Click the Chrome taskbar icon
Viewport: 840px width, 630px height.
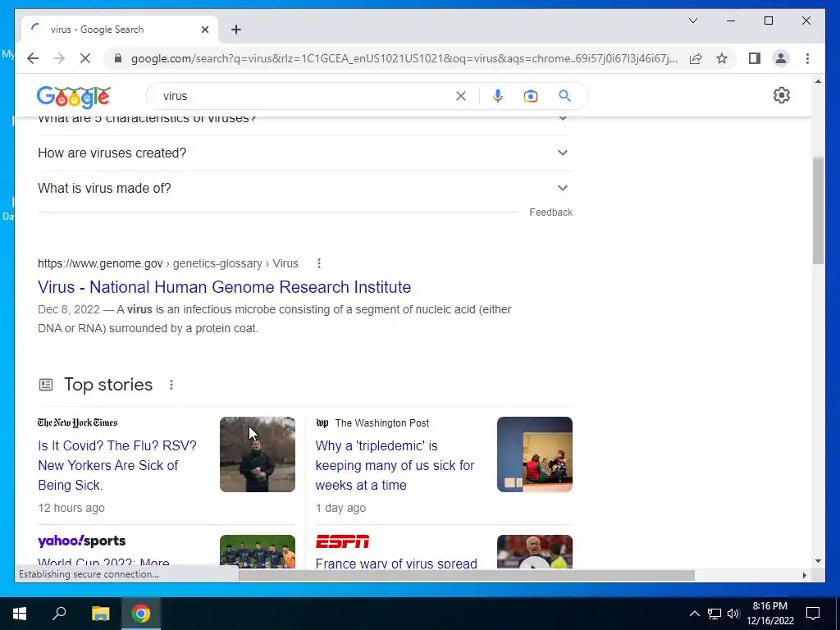[141, 614]
